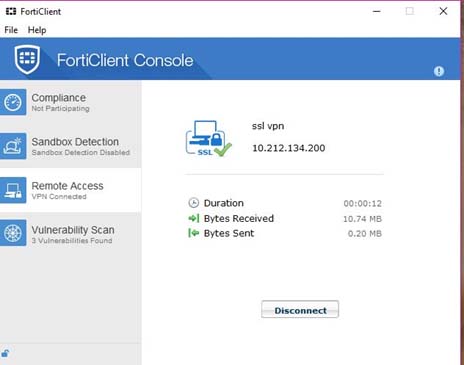The image size is (464, 365).
Task: Click the Bytes Sent arrow icon
Action: pyautogui.click(x=194, y=233)
